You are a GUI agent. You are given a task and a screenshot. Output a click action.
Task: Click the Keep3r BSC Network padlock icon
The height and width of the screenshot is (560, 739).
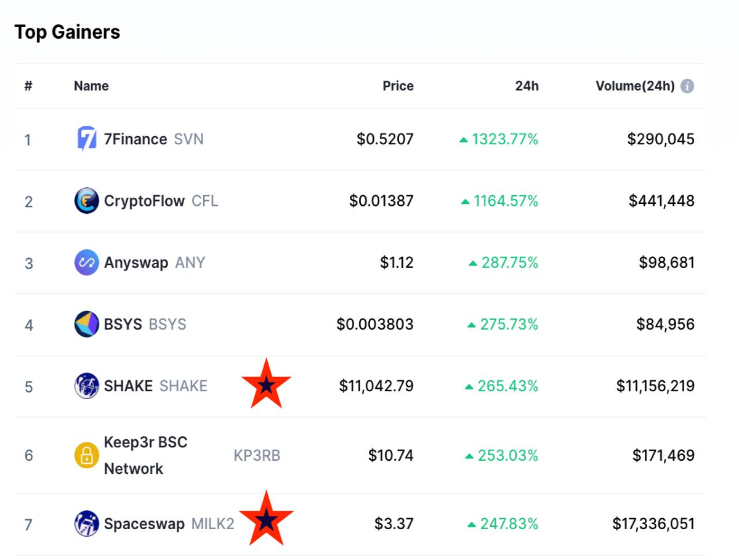(86, 455)
